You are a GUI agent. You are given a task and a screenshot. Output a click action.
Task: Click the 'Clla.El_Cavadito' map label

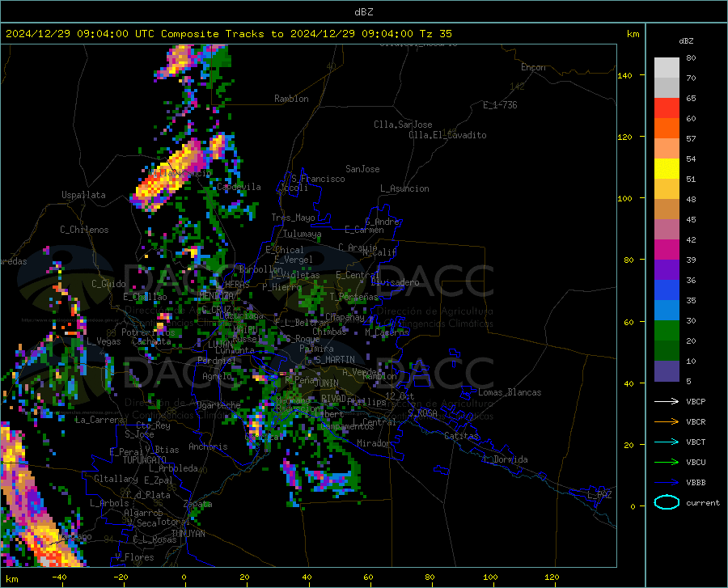point(447,135)
